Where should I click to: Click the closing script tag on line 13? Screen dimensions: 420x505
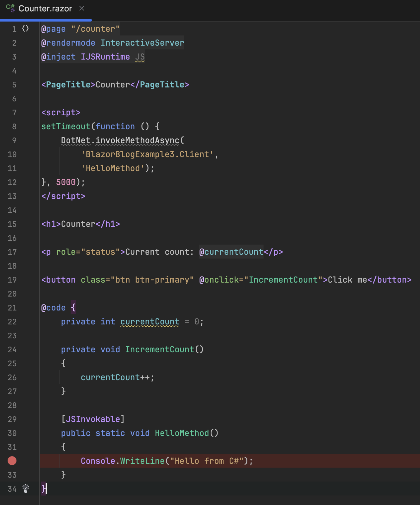[63, 196]
